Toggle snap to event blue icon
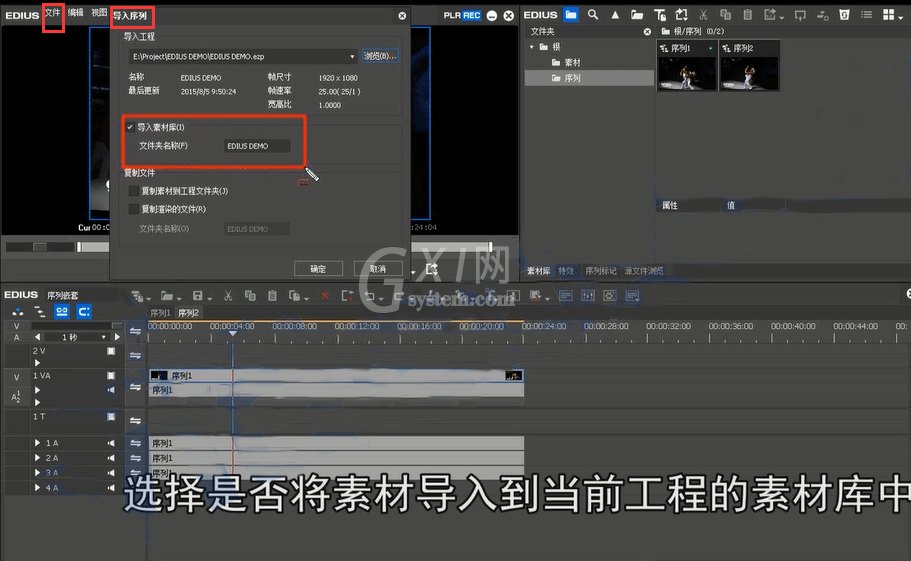Viewport: 911px width, 561px height. [84, 312]
